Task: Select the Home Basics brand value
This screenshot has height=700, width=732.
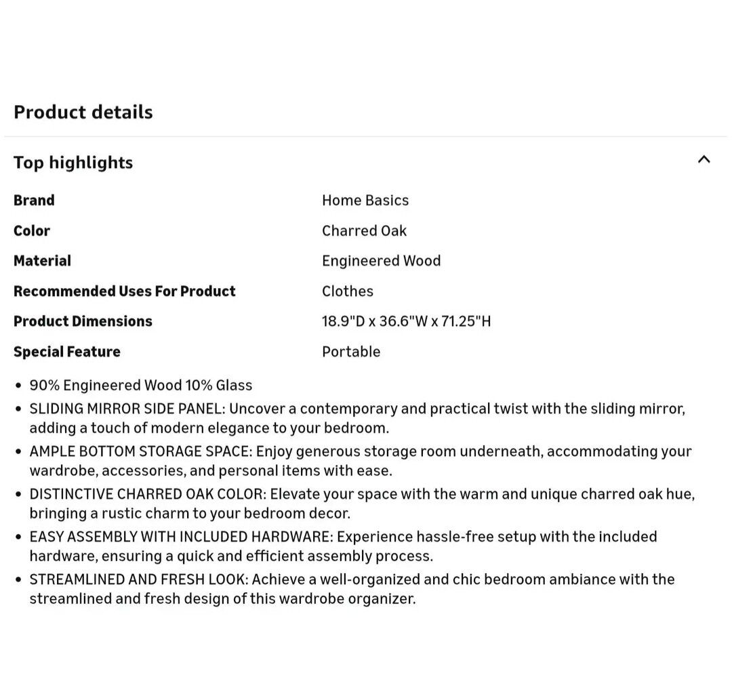Action: [x=365, y=201]
